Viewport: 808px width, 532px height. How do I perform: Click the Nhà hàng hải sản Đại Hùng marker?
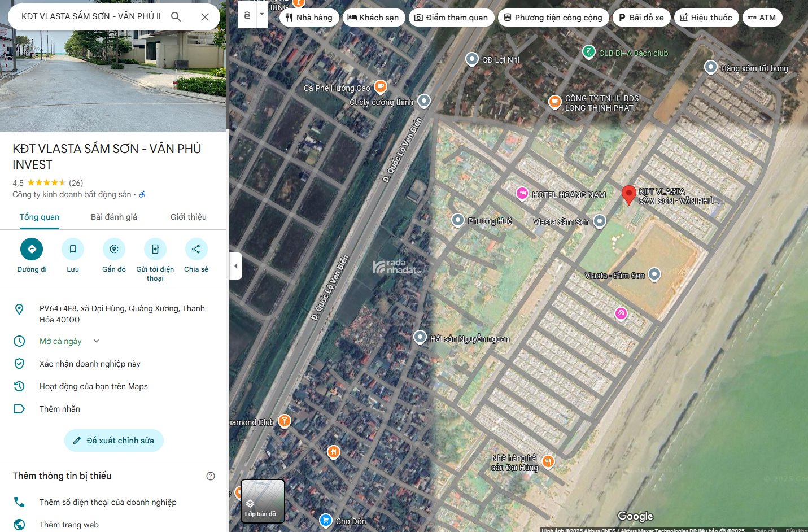point(548,461)
